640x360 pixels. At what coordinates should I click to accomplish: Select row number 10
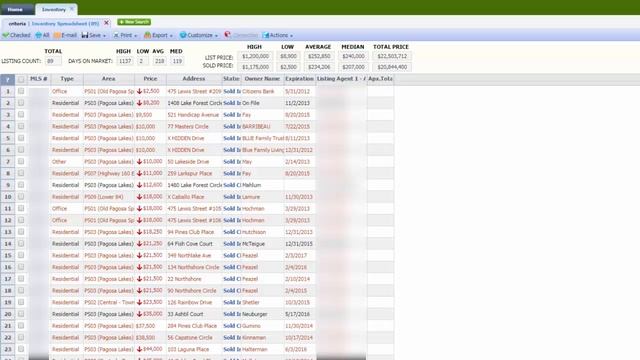pos(8,197)
